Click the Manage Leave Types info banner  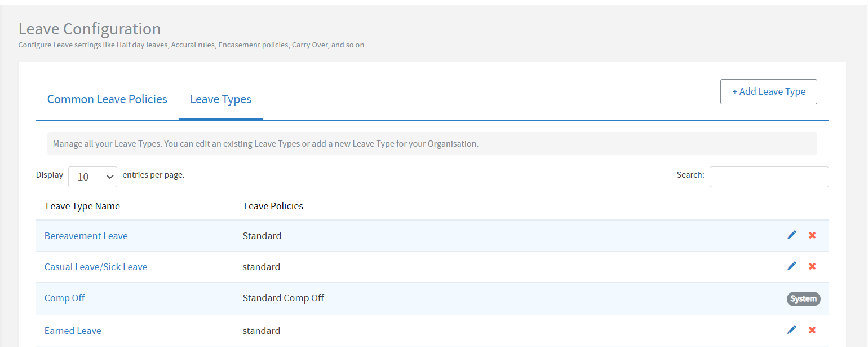click(432, 144)
